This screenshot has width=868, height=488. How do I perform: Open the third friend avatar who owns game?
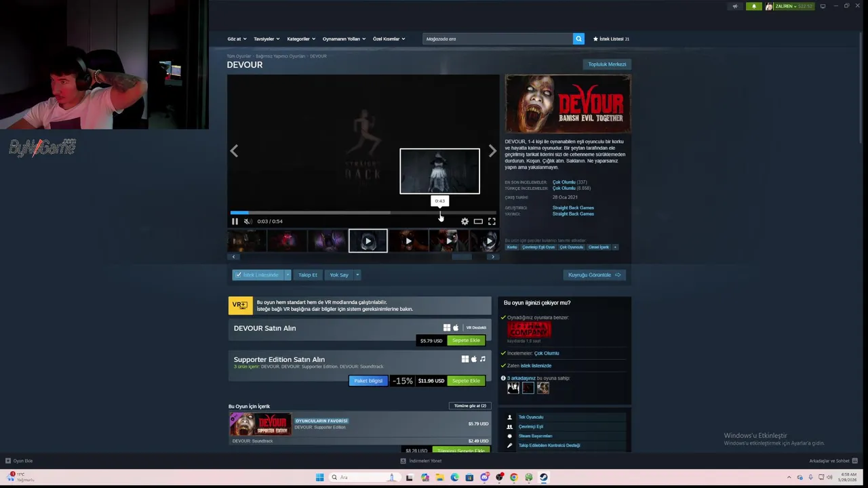coord(543,388)
